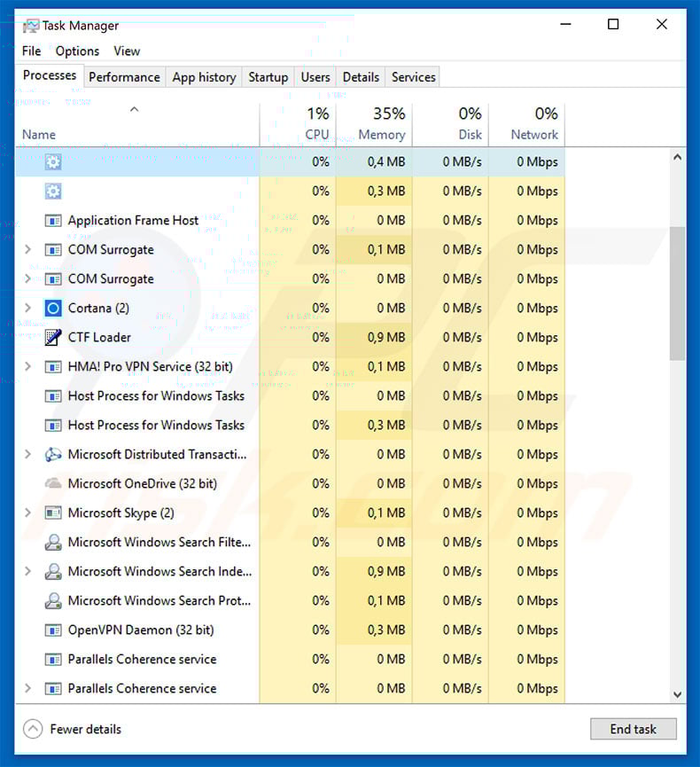Click the Microsoft OneDrive cloud icon
Screen dimensions: 700x767
click(x=53, y=484)
